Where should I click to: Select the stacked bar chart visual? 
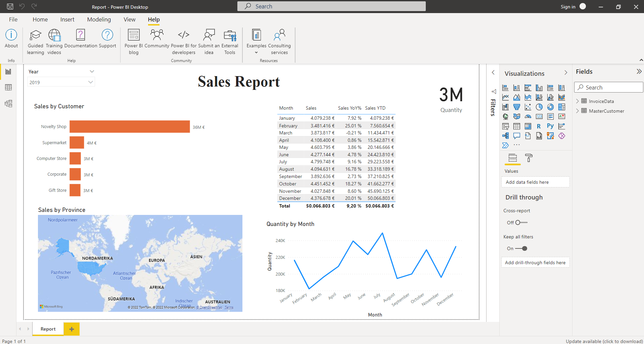(x=505, y=88)
